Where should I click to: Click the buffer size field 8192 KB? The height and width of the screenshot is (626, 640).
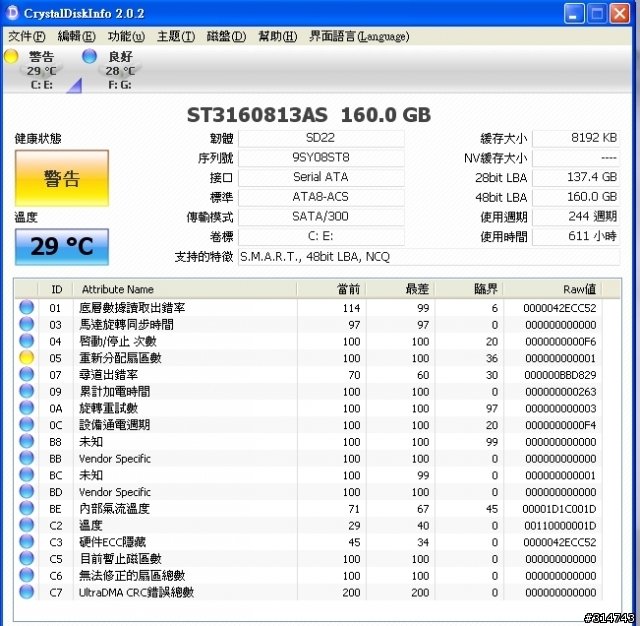[576, 138]
